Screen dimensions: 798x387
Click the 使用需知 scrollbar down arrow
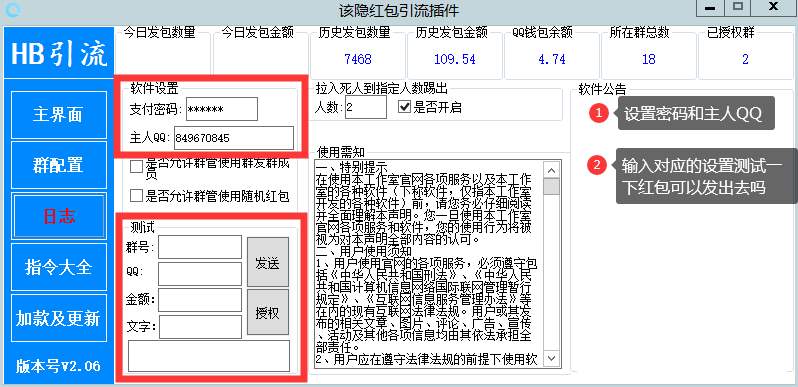(x=552, y=358)
